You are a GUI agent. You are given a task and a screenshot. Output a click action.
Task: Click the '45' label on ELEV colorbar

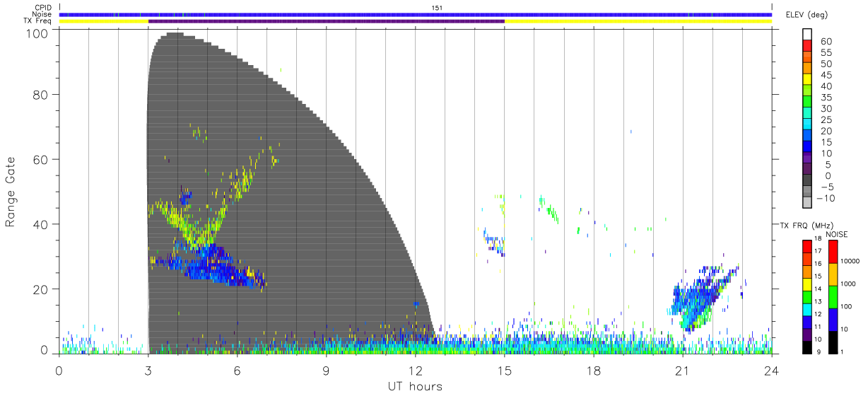[x=825, y=75]
